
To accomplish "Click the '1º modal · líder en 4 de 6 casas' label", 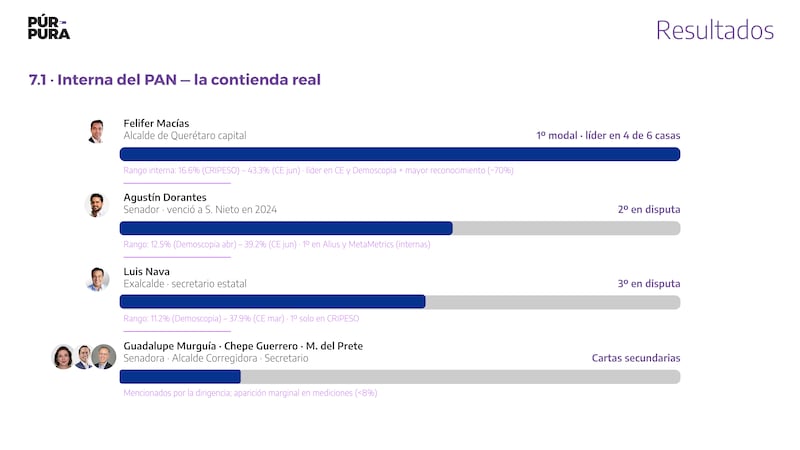I will 608,136.
